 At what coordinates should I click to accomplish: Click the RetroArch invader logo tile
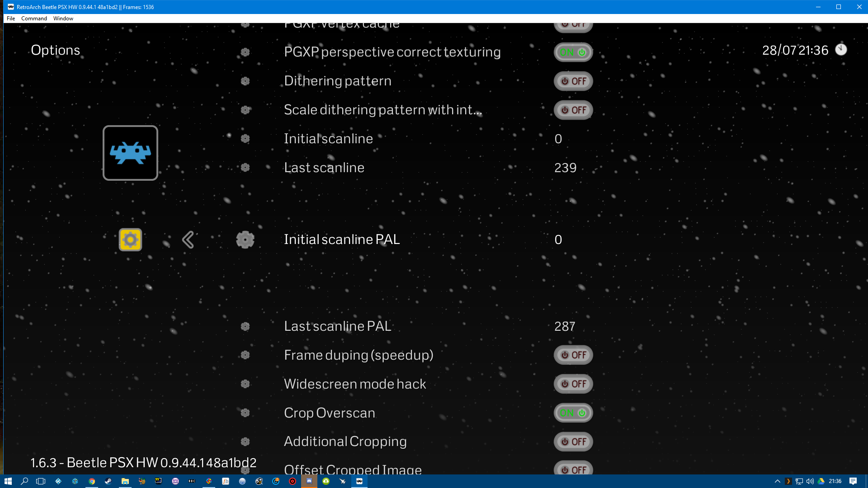130,153
